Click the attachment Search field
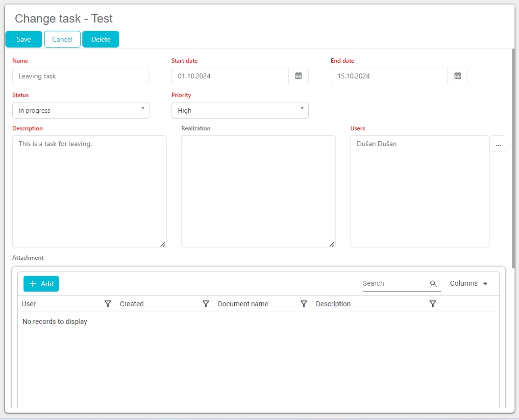This screenshot has width=519, height=420. (395, 284)
